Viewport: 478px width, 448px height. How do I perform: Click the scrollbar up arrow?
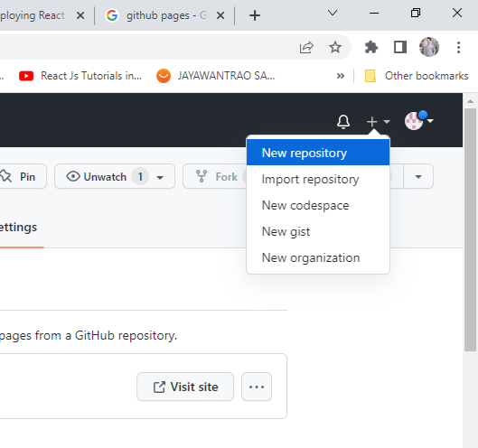click(471, 101)
